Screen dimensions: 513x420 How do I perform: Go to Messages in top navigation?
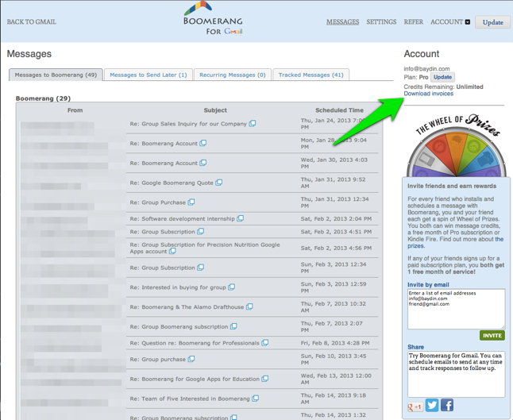(x=342, y=22)
